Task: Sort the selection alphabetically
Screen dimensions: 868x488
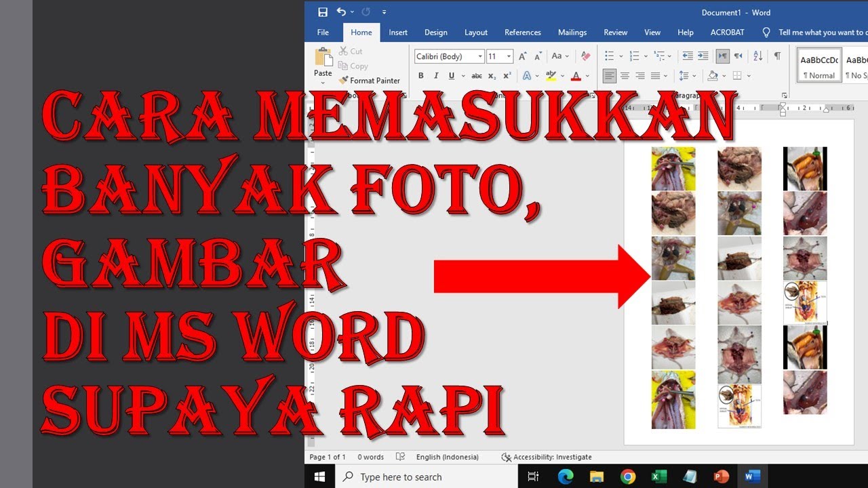Action: [758, 56]
